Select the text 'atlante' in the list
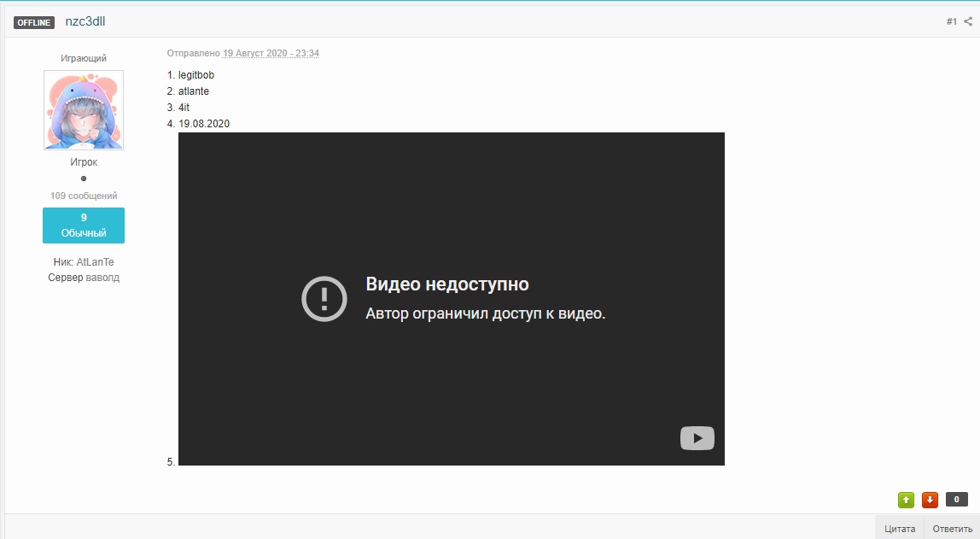980x539 pixels. (x=194, y=91)
